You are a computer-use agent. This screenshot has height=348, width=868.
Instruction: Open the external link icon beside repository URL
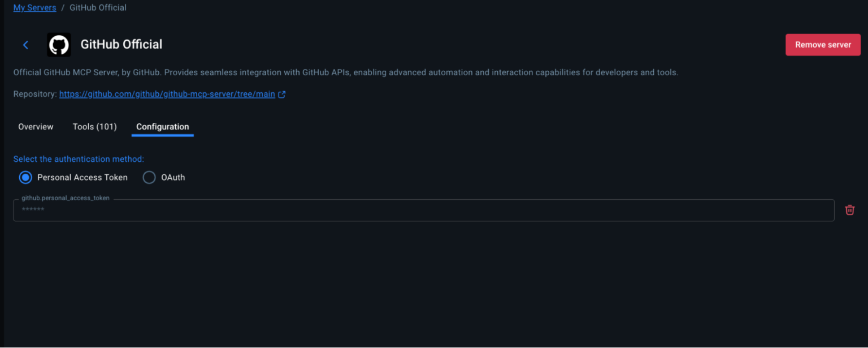point(281,94)
